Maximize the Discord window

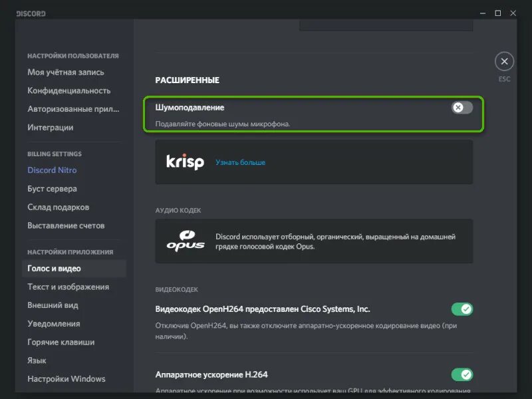point(497,13)
